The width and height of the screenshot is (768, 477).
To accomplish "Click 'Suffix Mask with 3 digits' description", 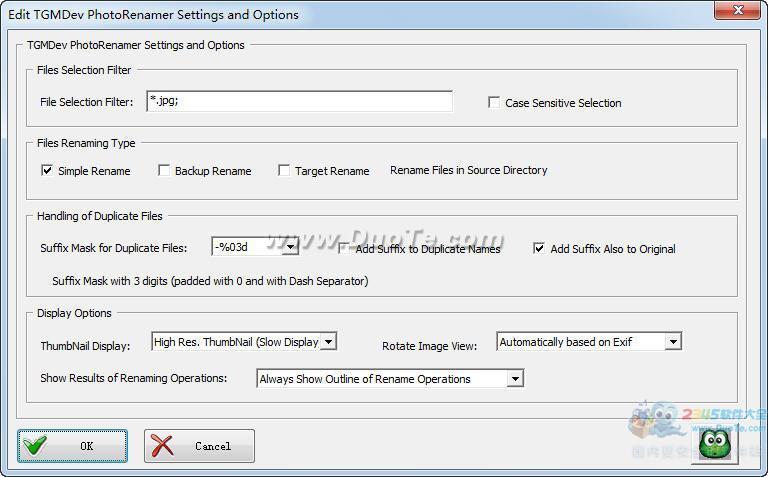I will click(210, 281).
